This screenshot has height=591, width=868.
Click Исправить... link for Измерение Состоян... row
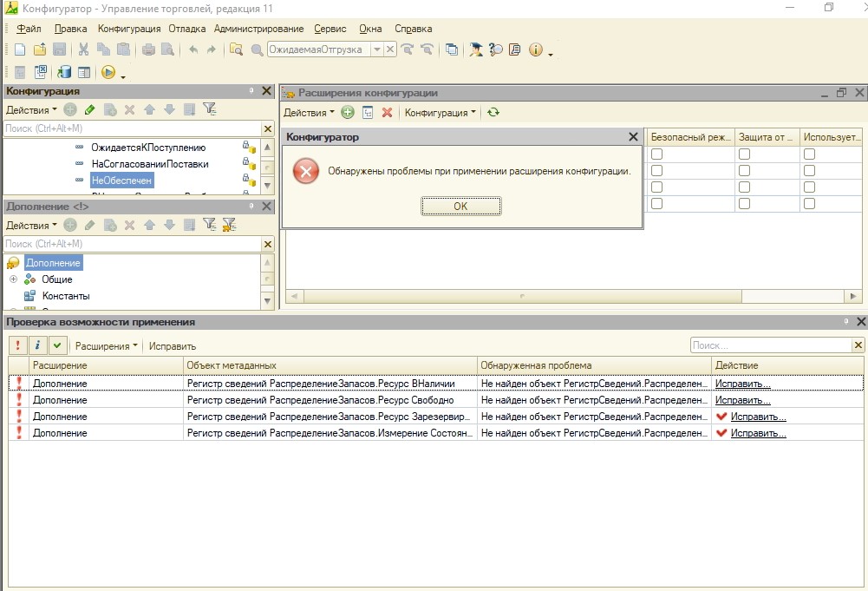pos(758,433)
